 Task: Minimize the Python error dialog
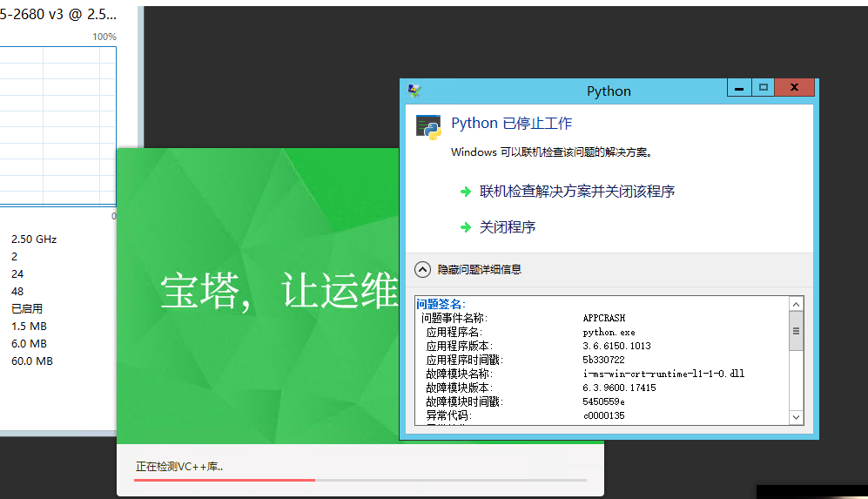pyautogui.click(x=739, y=87)
